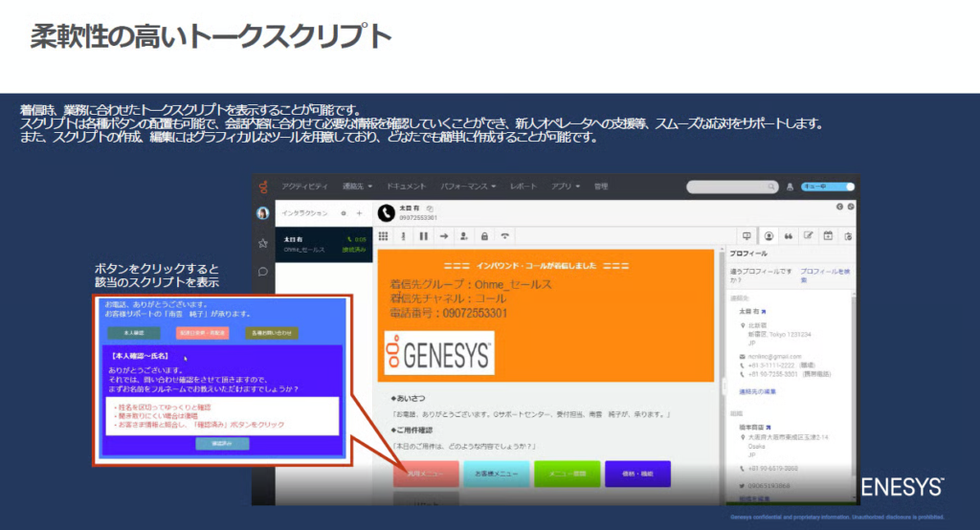Image resolution: width=980 pixels, height=530 pixels.
Task: Click the purple 価格・機能 script button
Action: [x=637, y=474]
